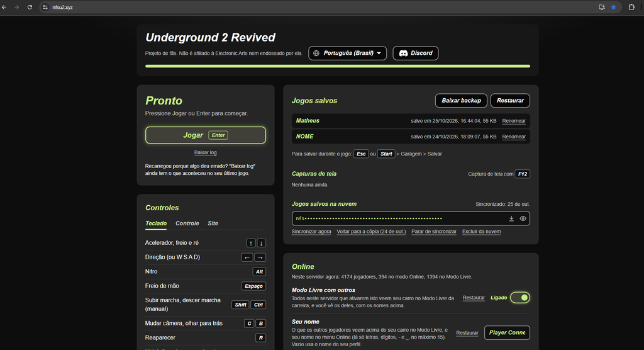
Task: Start the game with the Jogar button
Action: point(206,135)
